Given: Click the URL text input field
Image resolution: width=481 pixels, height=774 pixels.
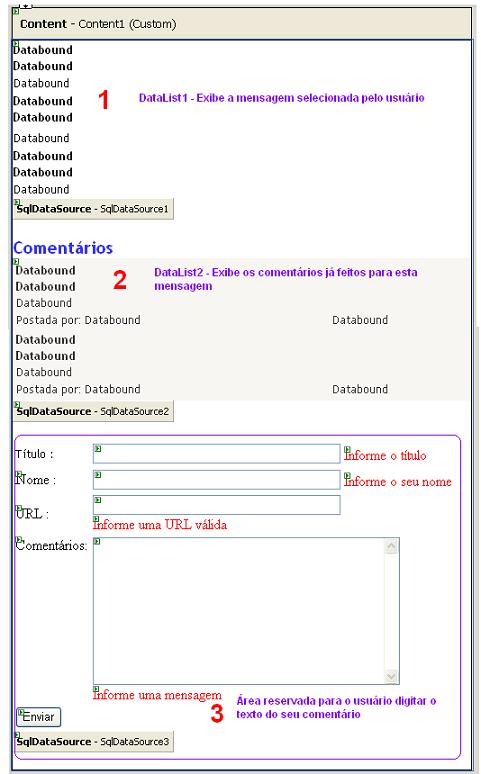Looking at the screenshot, I should coord(217,505).
